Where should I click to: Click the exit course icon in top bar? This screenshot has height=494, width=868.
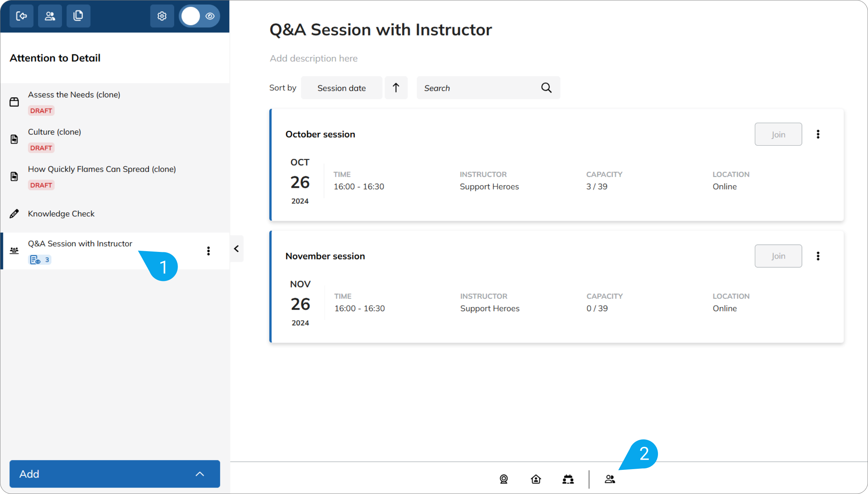pyautogui.click(x=21, y=16)
